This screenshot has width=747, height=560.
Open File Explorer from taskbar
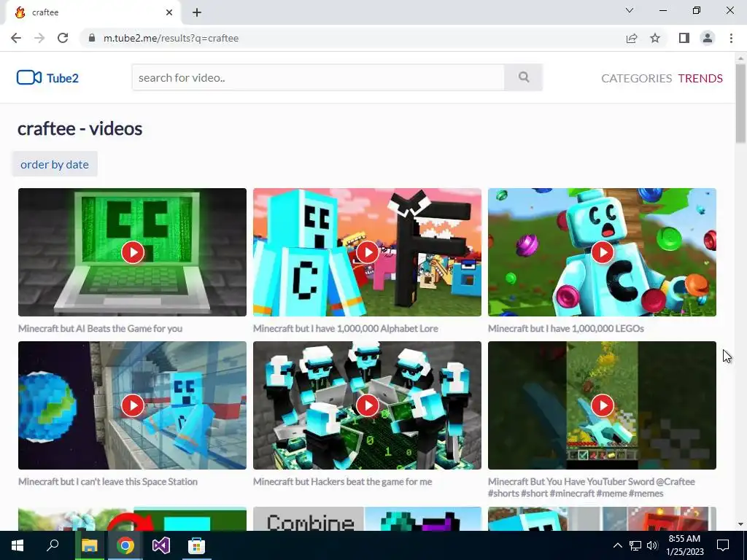(89, 545)
